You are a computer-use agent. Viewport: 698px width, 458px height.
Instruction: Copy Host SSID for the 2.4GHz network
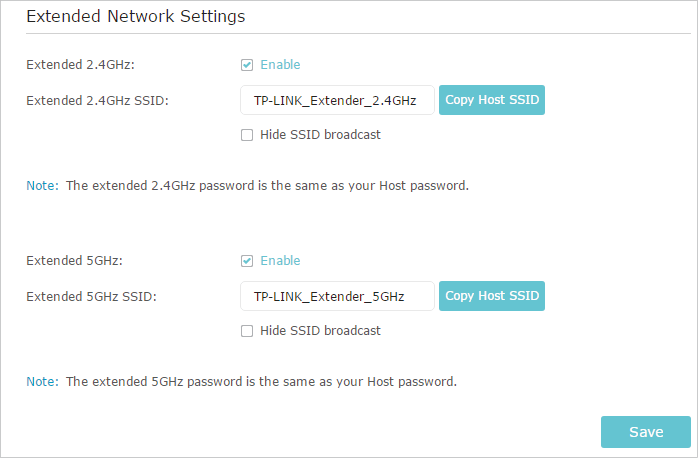pyautogui.click(x=492, y=100)
